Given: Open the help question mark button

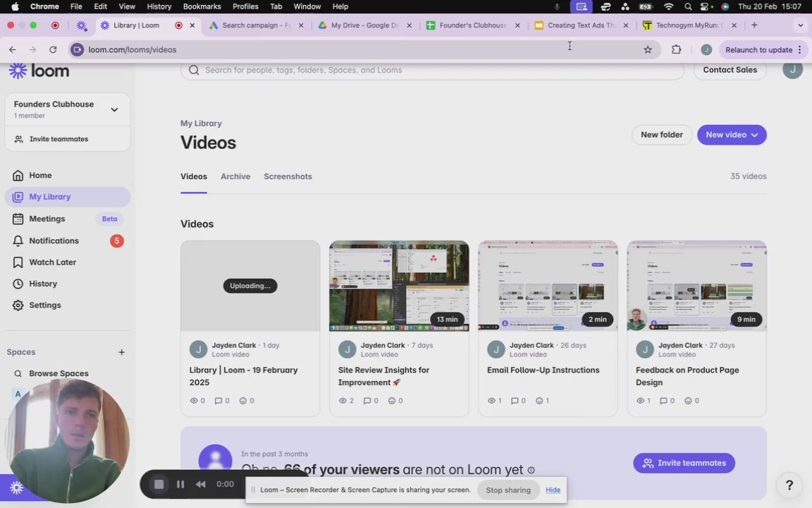Looking at the screenshot, I should point(789,485).
